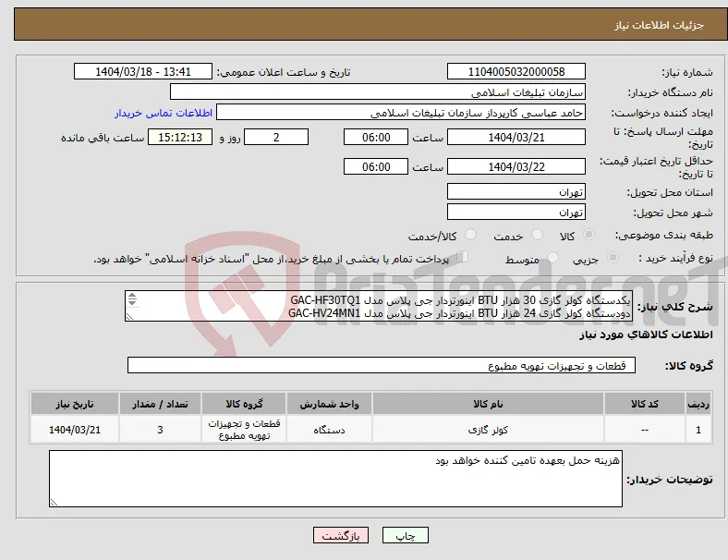The image size is (728, 560).
Task: Click the response deadline date 1404/03/21 field
Action: click(516, 138)
